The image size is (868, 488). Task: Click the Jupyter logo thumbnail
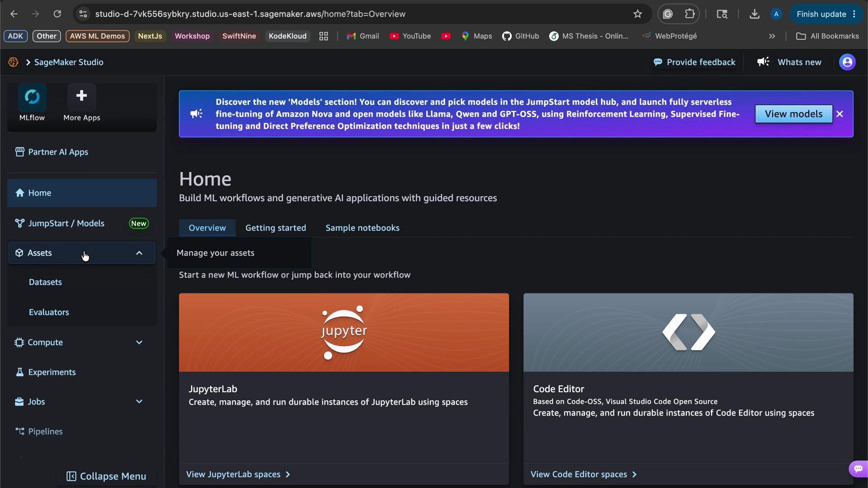(x=344, y=333)
